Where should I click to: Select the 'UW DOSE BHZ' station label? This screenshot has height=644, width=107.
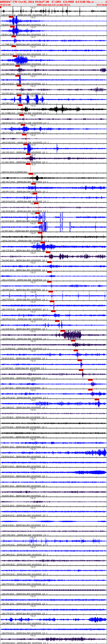click(x=8, y=143)
